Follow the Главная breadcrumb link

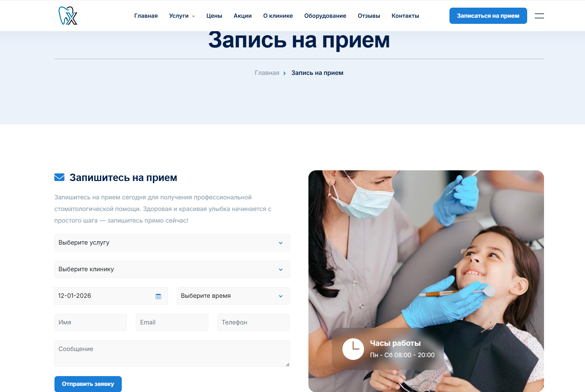tap(267, 73)
